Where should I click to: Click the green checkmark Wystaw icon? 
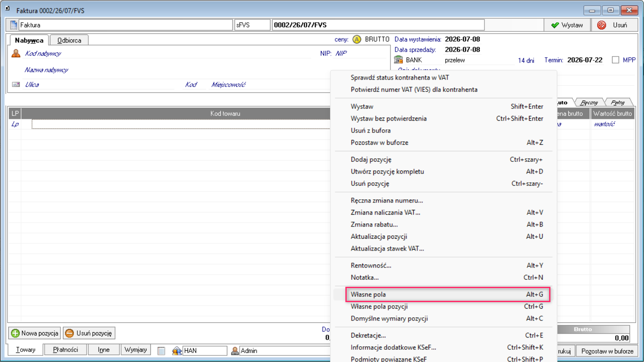[x=555, y=25]
